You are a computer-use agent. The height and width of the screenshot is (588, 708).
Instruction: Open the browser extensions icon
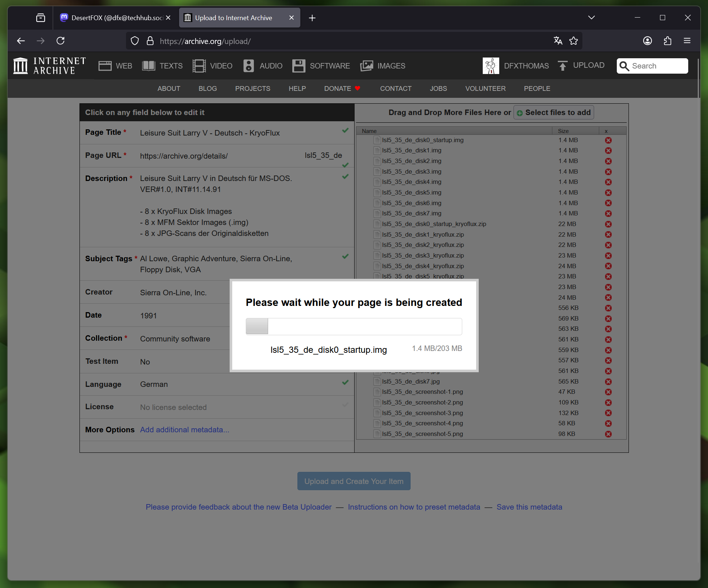(668, 41)
